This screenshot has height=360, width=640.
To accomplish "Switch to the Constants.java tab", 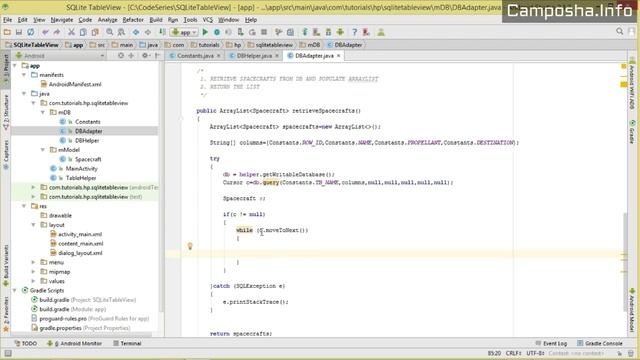I will point(195,56).
